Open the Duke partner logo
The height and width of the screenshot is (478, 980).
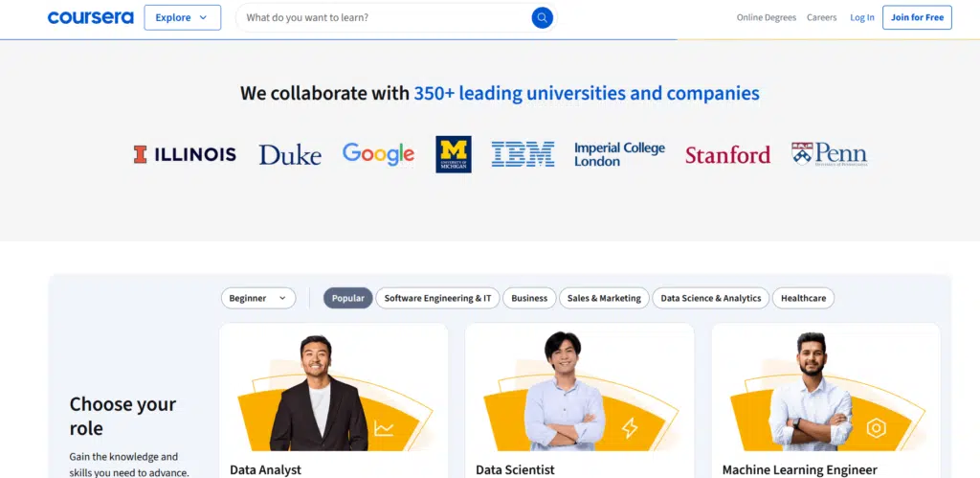[x=289, y=154]
